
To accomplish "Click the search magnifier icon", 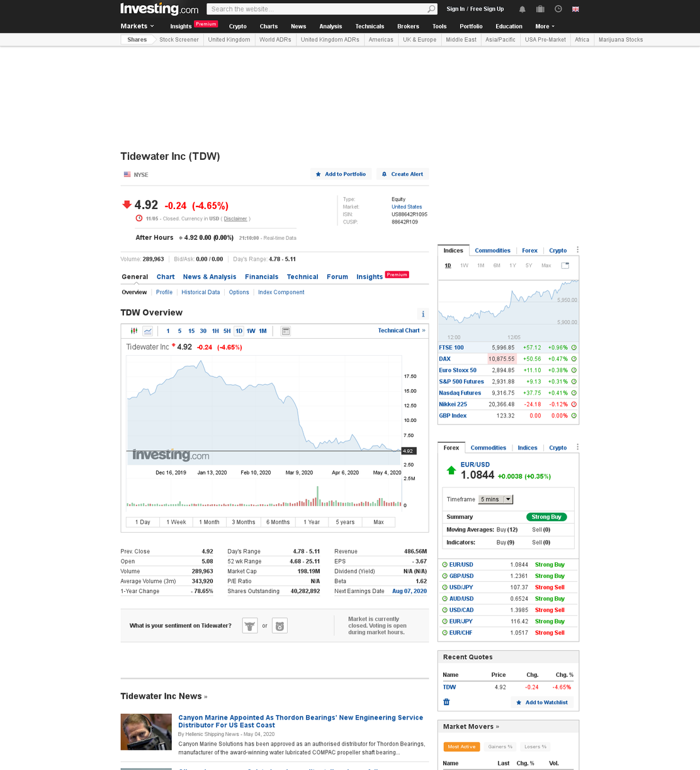I will point(431,9).
